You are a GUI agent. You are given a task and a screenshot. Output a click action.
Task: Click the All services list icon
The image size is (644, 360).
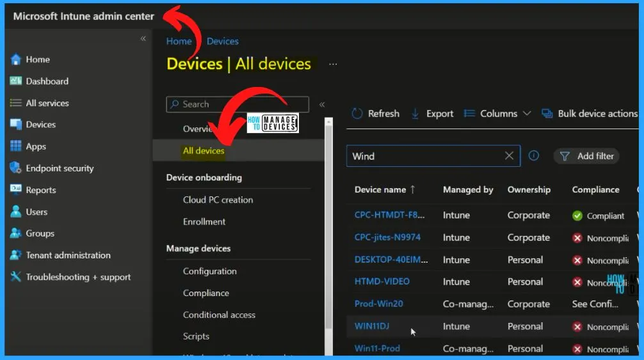15,102
